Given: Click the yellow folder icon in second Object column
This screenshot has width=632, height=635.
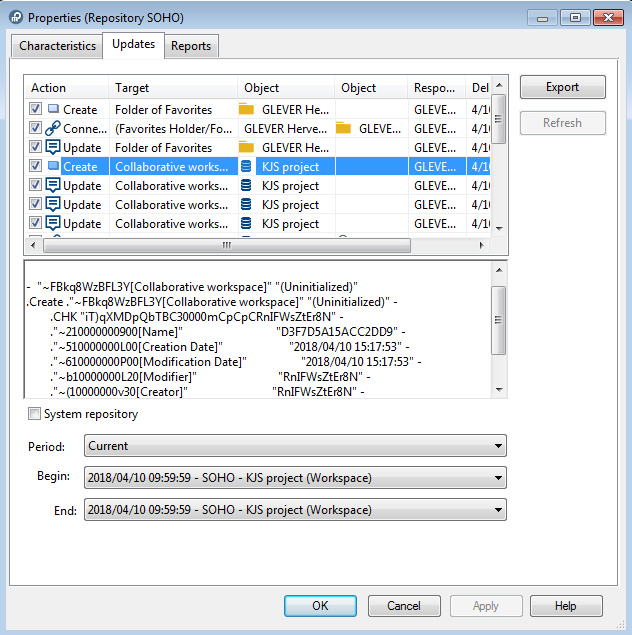Looking at the screenshot, I should tap(343, 129).
